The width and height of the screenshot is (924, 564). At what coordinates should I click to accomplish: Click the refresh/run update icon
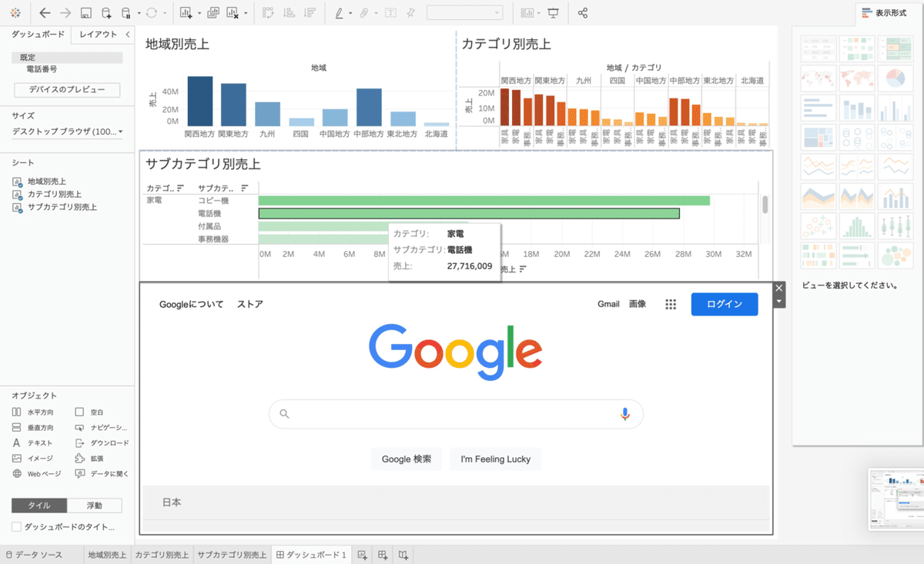tap(152, 13)
